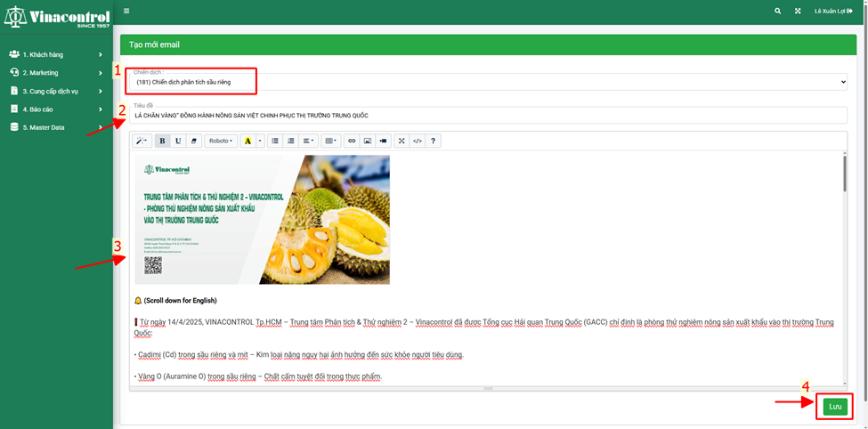
Task: Open the 1. Khách hàng menu
Action: click(56, 55)
